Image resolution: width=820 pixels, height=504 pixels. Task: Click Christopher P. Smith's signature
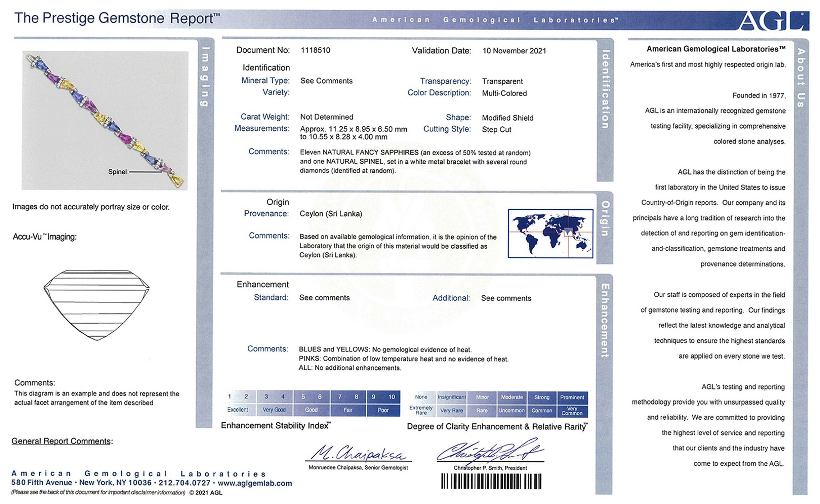pyautogui.click(x=490, y=451)
